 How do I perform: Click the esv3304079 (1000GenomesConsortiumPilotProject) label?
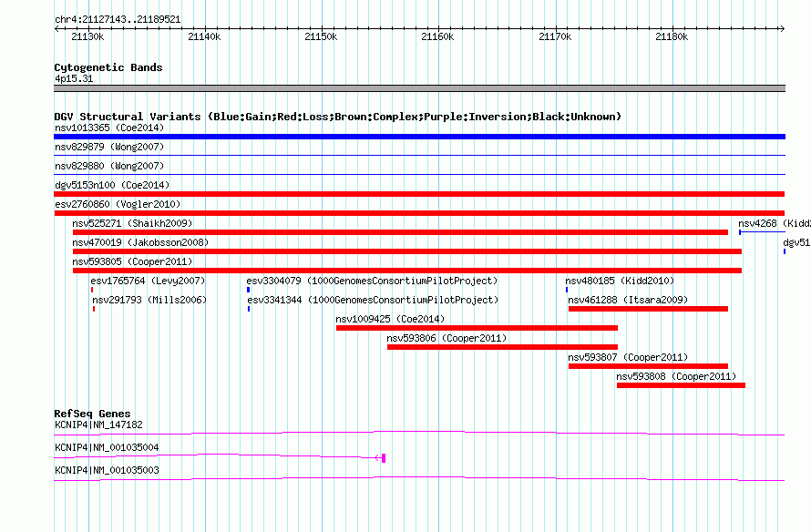(372, 281)
